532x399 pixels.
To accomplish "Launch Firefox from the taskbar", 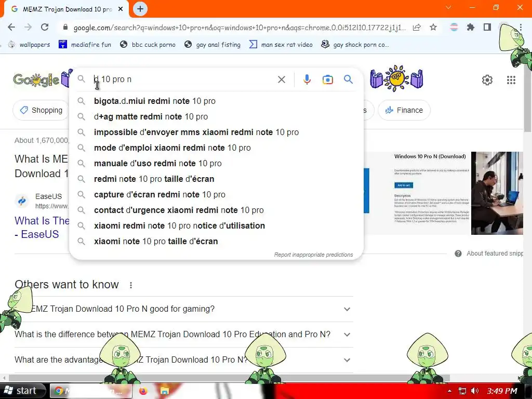I will [143, 391].
